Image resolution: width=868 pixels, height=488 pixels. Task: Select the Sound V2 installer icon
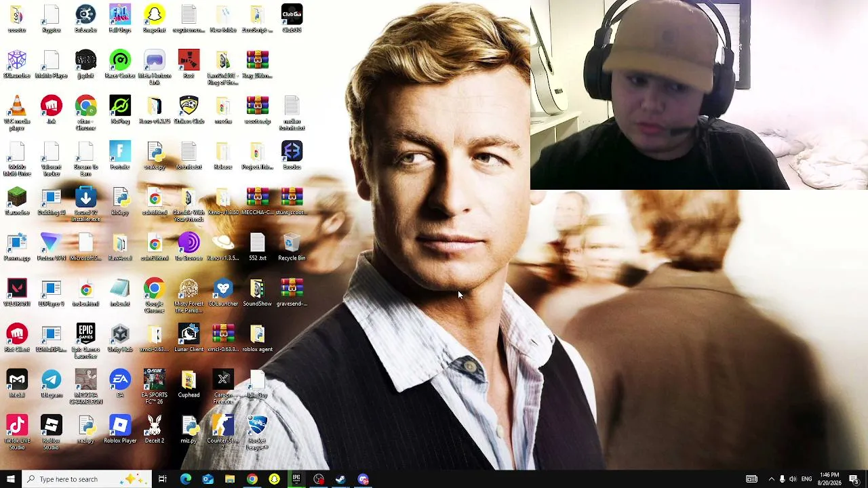point(85,204)
